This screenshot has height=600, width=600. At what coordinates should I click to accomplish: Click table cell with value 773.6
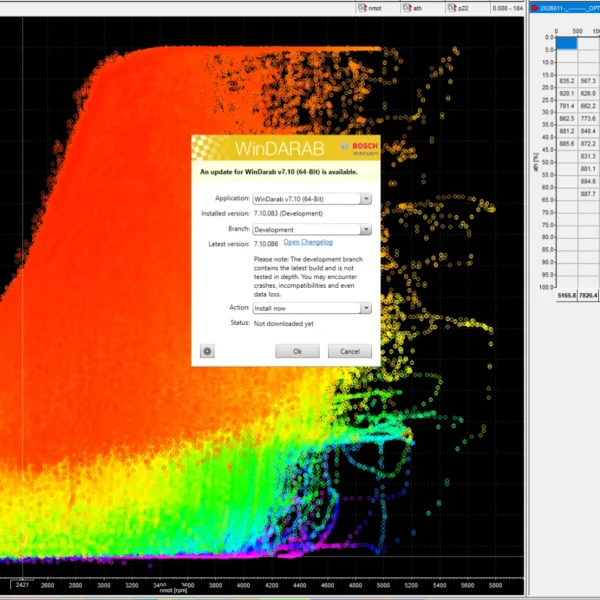pos(588,119)
